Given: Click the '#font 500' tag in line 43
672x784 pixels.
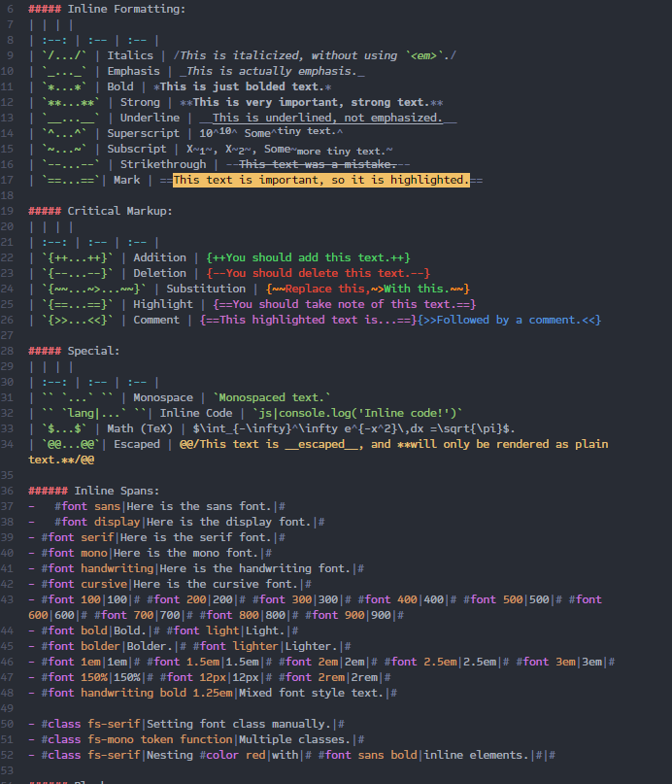Looking at the screenshot, I should (492, 599).
